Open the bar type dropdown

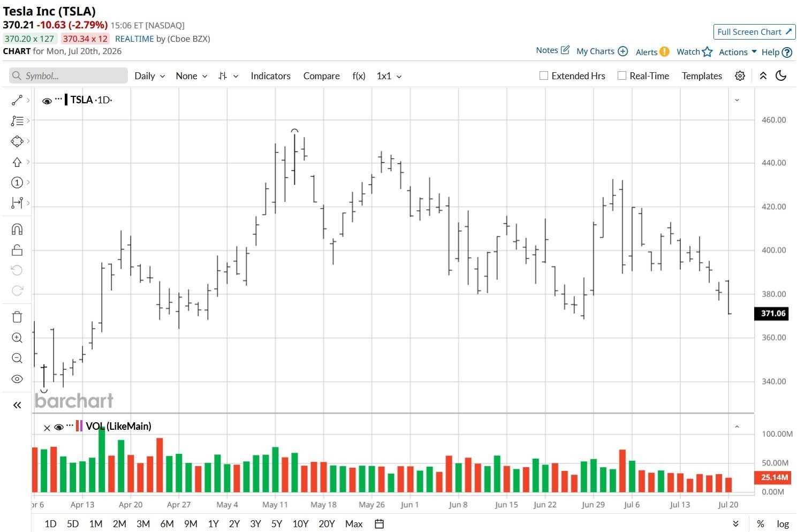[x=228, y=76]
